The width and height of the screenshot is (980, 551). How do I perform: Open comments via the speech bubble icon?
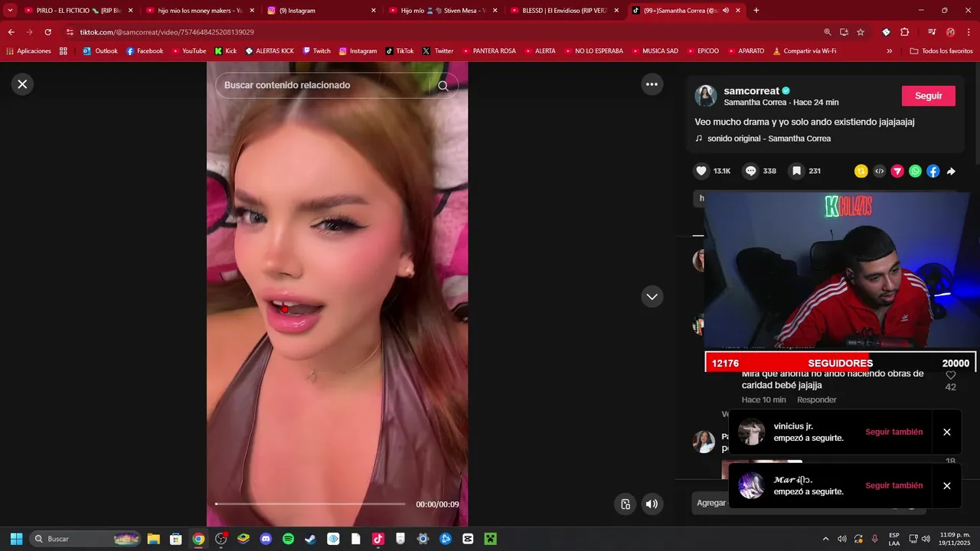[x=750, y=171]
